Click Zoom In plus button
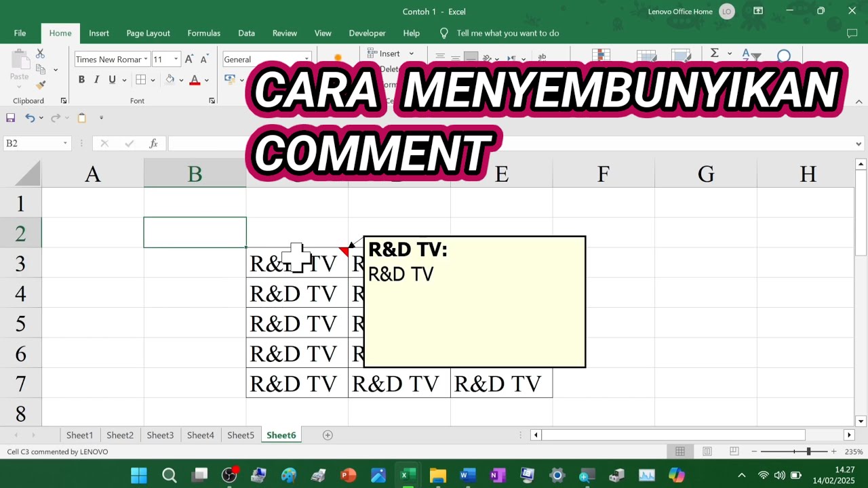This screenshot has width=868, height=488. [833, 451]
